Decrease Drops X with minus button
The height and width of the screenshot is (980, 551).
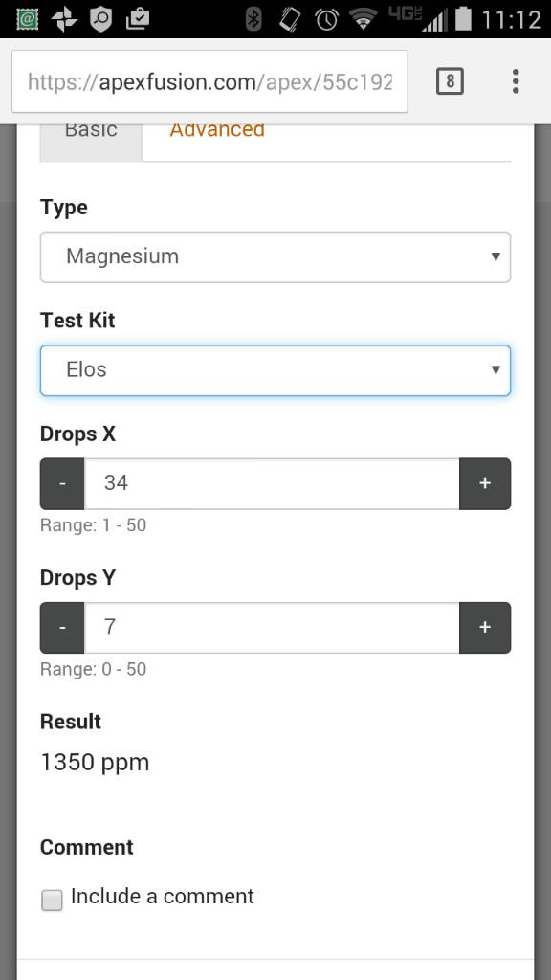click(62, 483)
